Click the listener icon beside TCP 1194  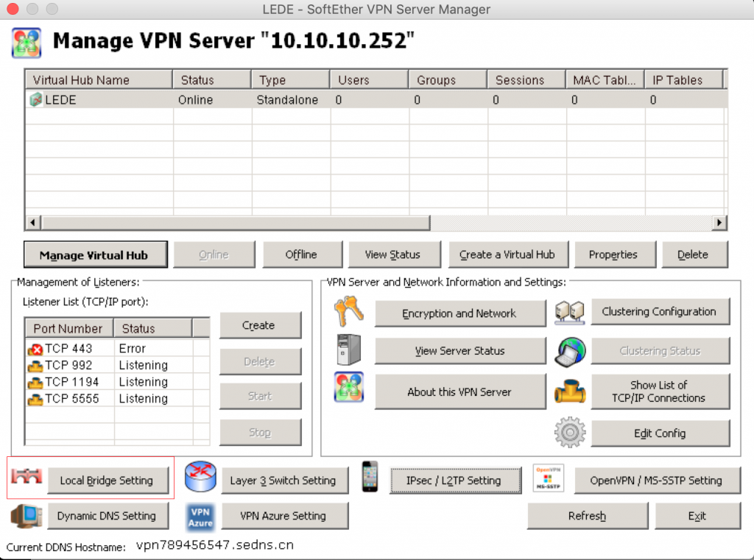[35, 383]
